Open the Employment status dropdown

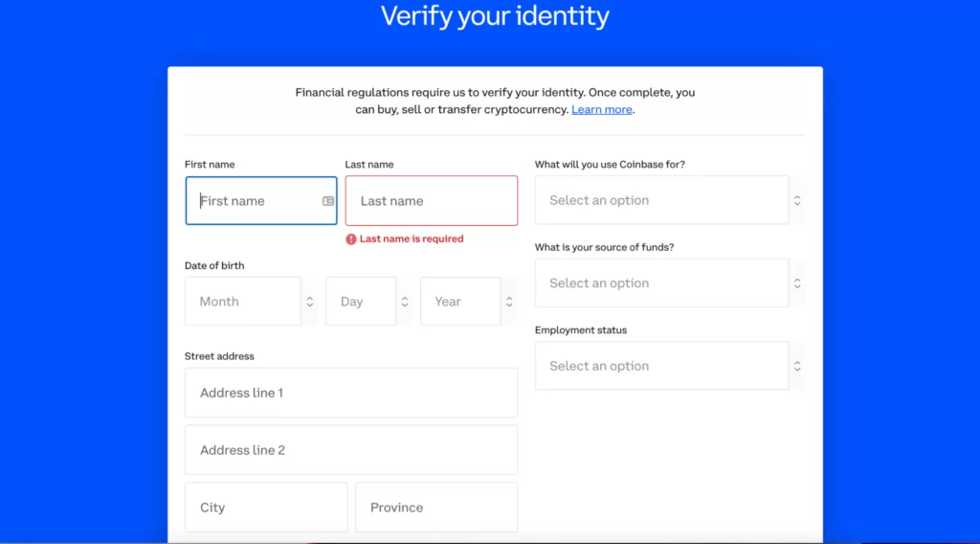click(662, 366)
